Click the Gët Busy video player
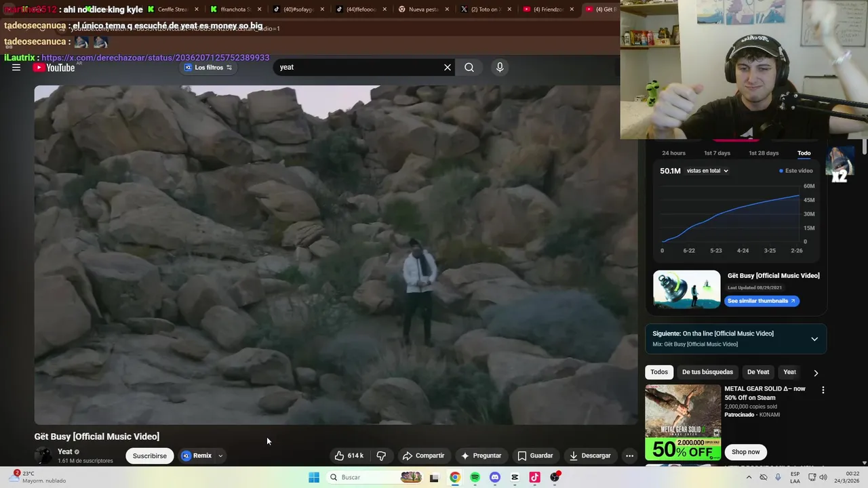The height and width of the screenshot is (488, 868). (336, 255)
